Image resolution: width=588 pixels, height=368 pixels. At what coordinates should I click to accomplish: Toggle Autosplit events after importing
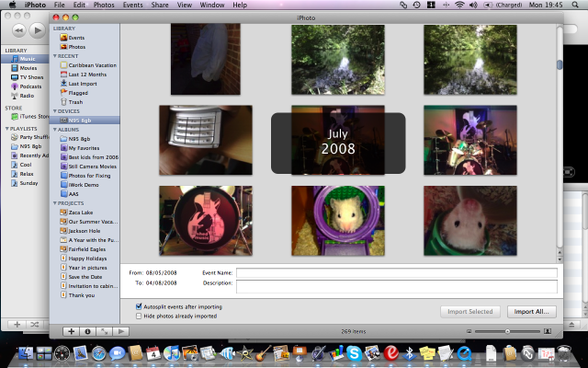point(139,306)
